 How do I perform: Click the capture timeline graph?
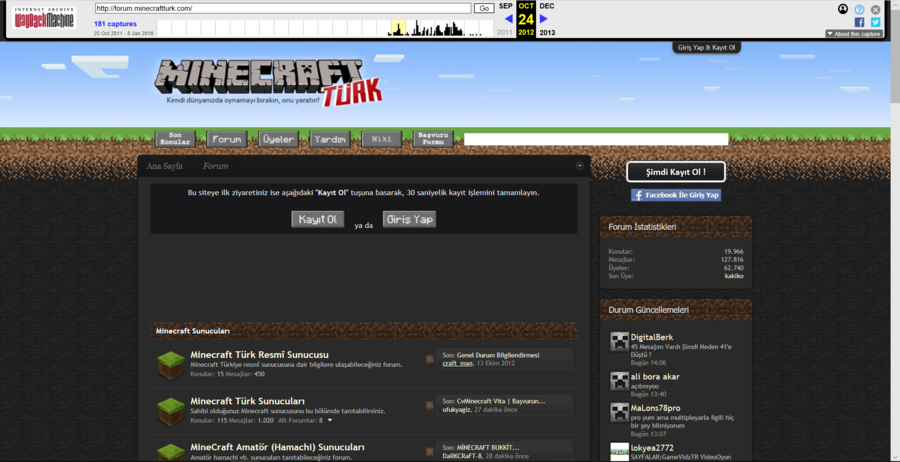pyautogui.click(x=325, y=28)
